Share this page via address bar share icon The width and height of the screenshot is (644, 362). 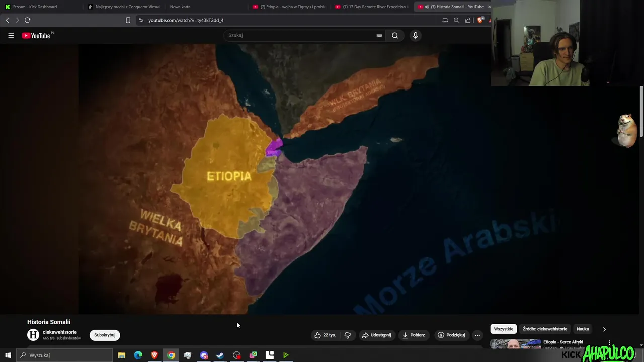[x=468, y=20]
